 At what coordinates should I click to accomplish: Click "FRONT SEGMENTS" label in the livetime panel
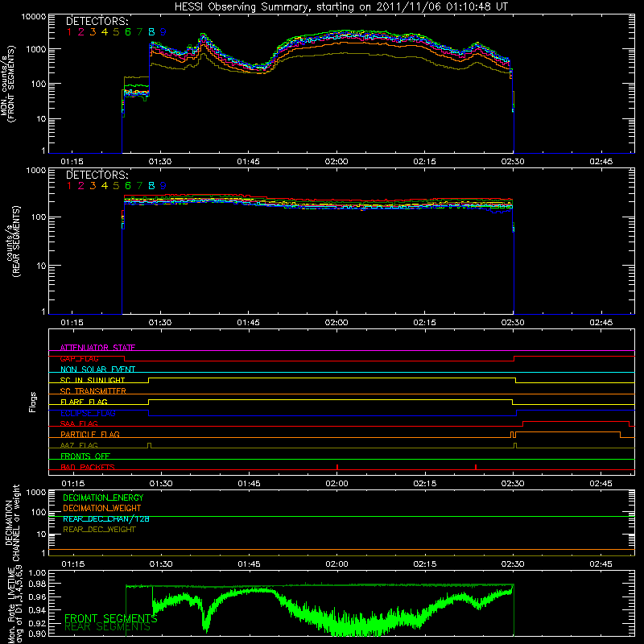[x=111, y=618]
